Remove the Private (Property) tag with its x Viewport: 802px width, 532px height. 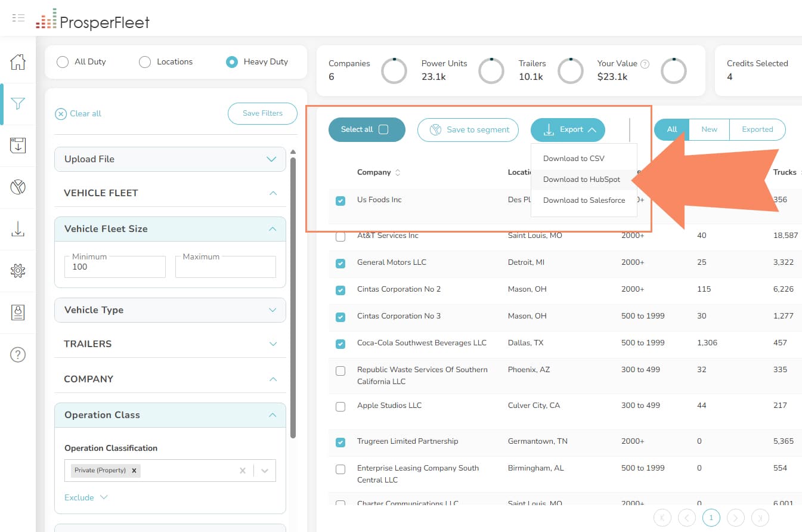pos(134,470)
